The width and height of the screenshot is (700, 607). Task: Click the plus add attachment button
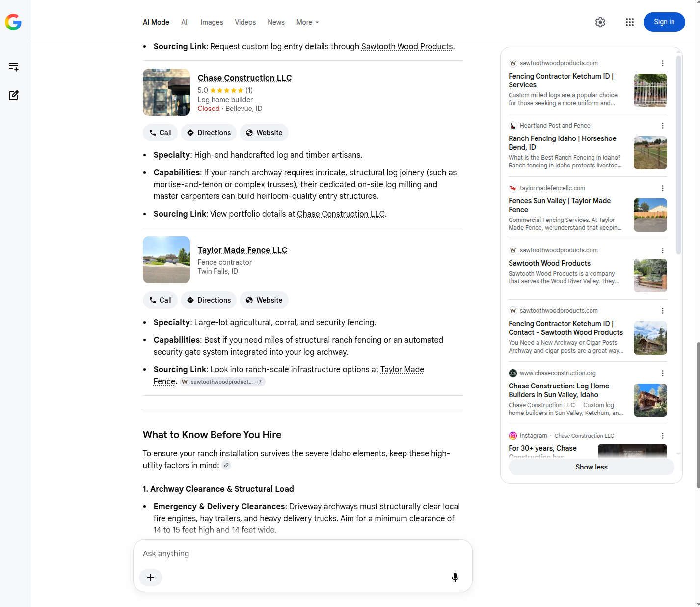pyautogui.click(x=151, y=578)
